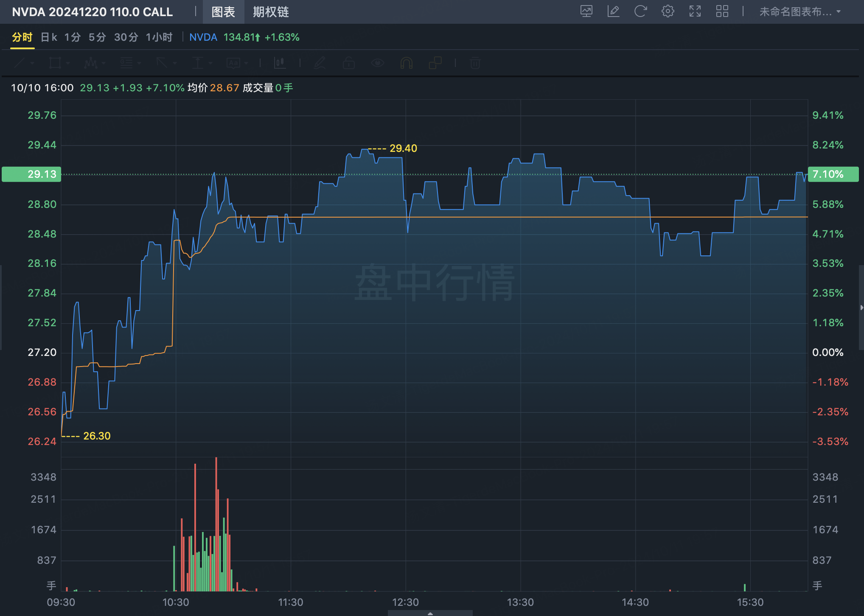Expand the wave pattern tool dropdown arrow
Image resolution: width=864 pixels, height=616 pixels.
(104, 64)
